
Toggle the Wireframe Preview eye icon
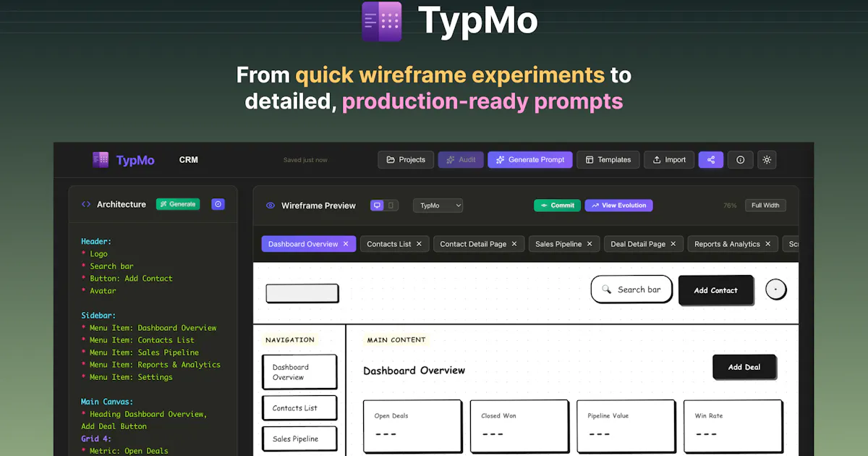(x=271, y=206)
